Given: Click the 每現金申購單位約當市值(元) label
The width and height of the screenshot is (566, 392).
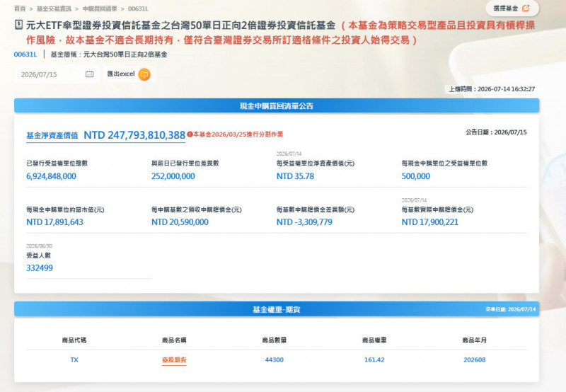Looking at the screenshot, I should click(x=65, y=209).
